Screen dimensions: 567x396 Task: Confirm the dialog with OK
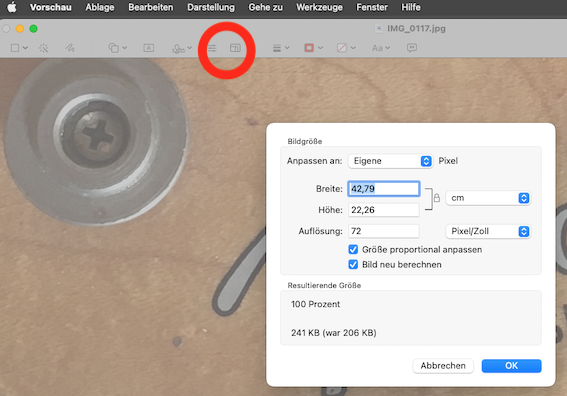tap(511, 366)
